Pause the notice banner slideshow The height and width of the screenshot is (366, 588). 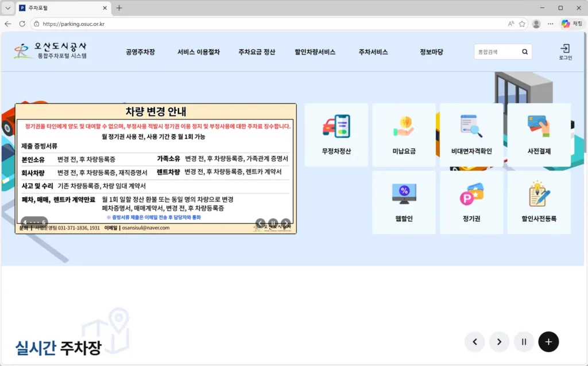coord(273,223)
